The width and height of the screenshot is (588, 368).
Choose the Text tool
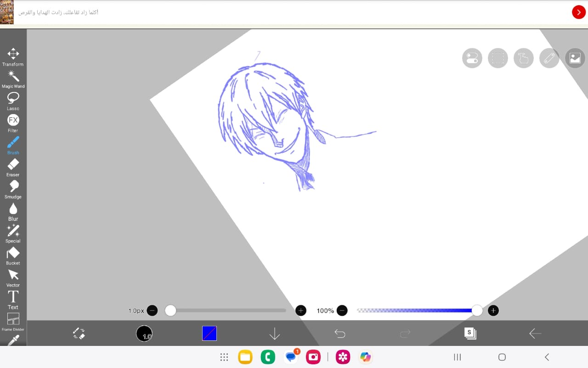tap(13, 299)
